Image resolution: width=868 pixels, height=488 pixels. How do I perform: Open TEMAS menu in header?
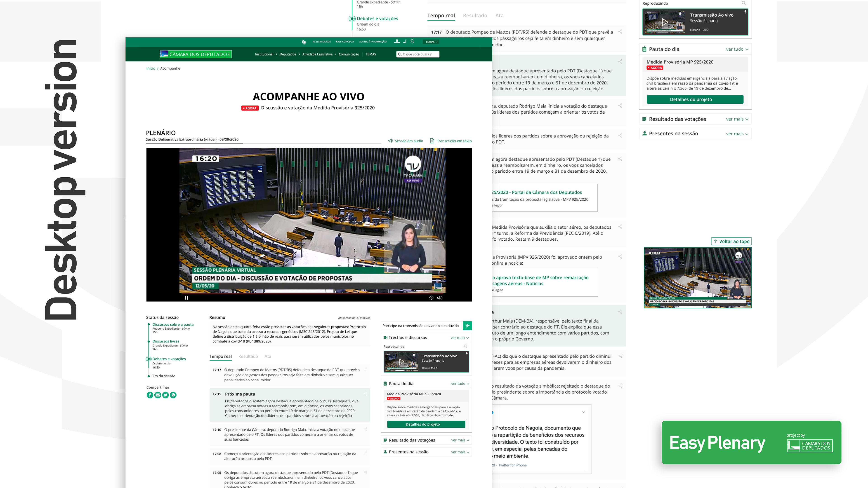tap(371, 54)
